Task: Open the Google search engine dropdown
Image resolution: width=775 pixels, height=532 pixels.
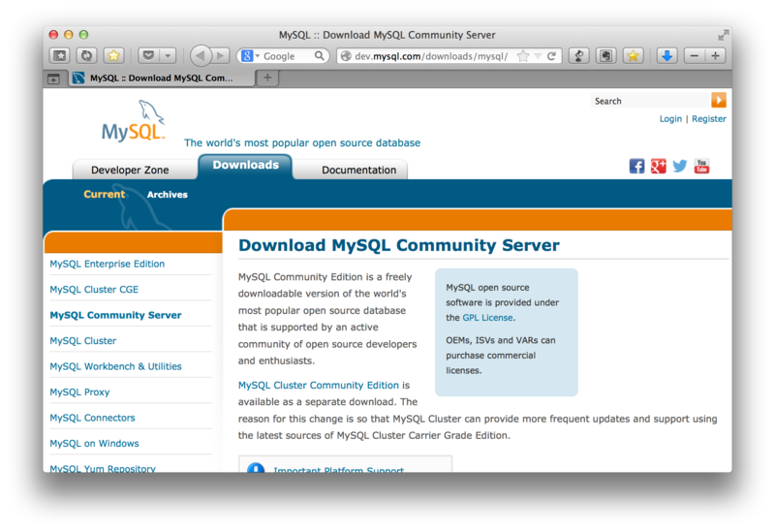Action: (251, 56)
